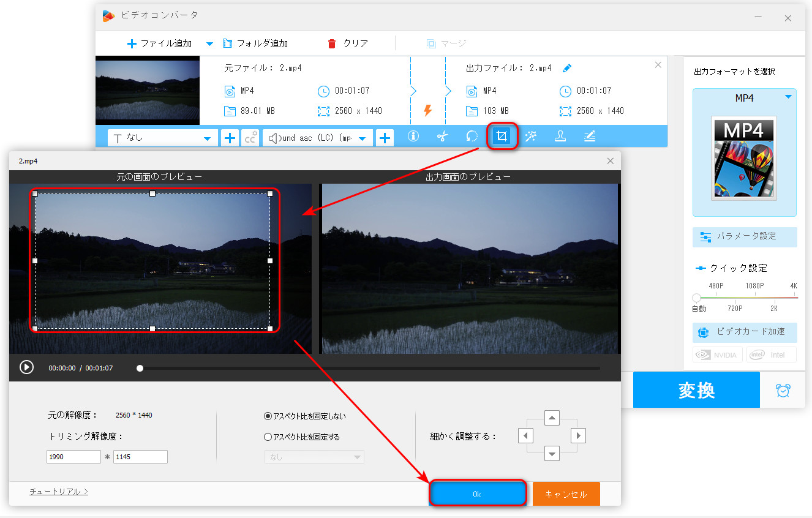Click the 00:00:00 / 00:01:07 playback time

(x=81, y=368)
